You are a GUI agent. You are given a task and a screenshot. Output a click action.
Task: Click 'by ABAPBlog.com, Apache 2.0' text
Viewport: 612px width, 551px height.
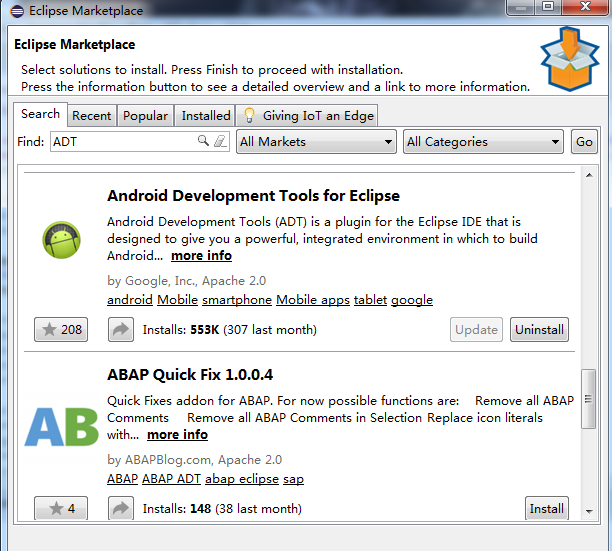pyautogui.click(x=194, y=460)
